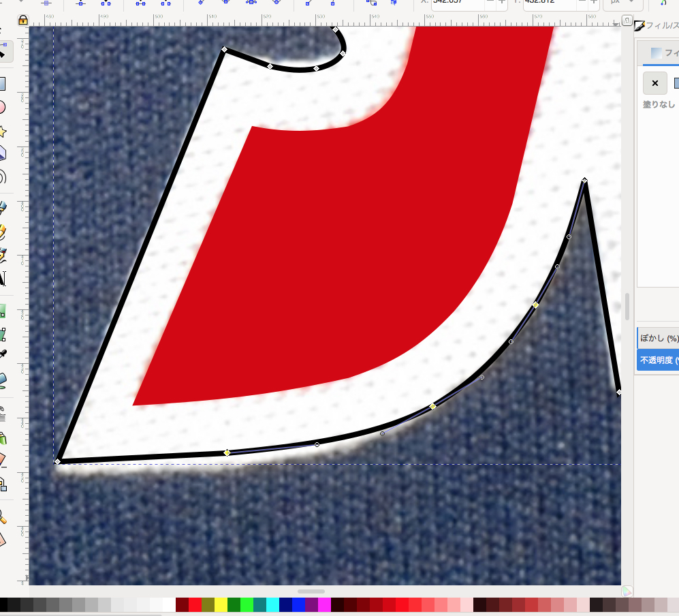Pick the cyan swatch in the palette

click(x=273, y=604)
